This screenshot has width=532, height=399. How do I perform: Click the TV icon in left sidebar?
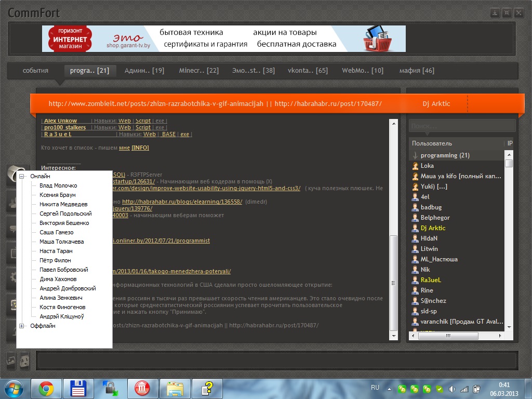click(x=11, y=254)
